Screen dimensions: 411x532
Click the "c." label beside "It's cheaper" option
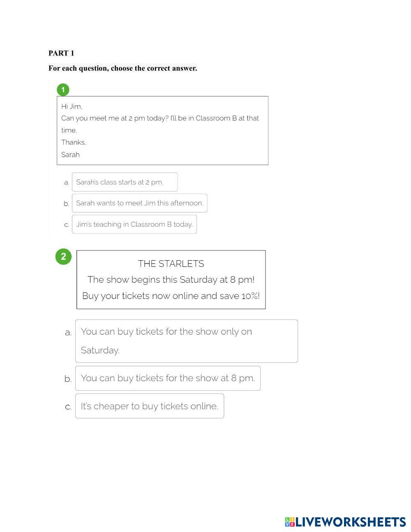click(x=68, y=407)
